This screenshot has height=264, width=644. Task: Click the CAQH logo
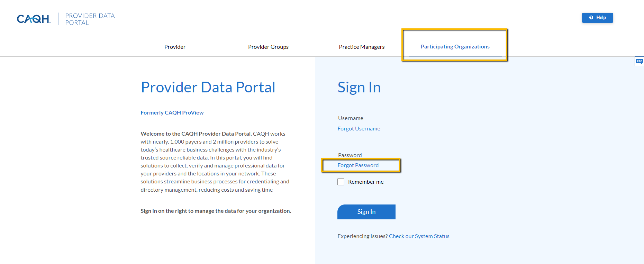click(x=33, y=19)
